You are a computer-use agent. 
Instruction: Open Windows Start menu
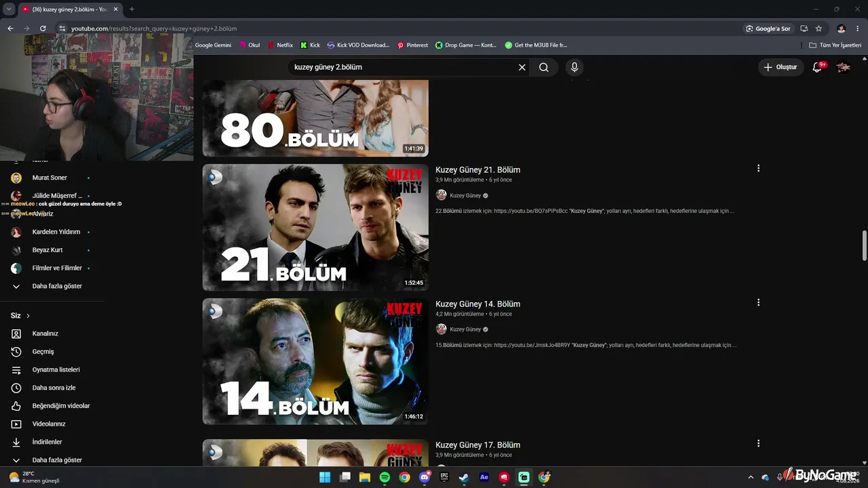coord(325,477)
